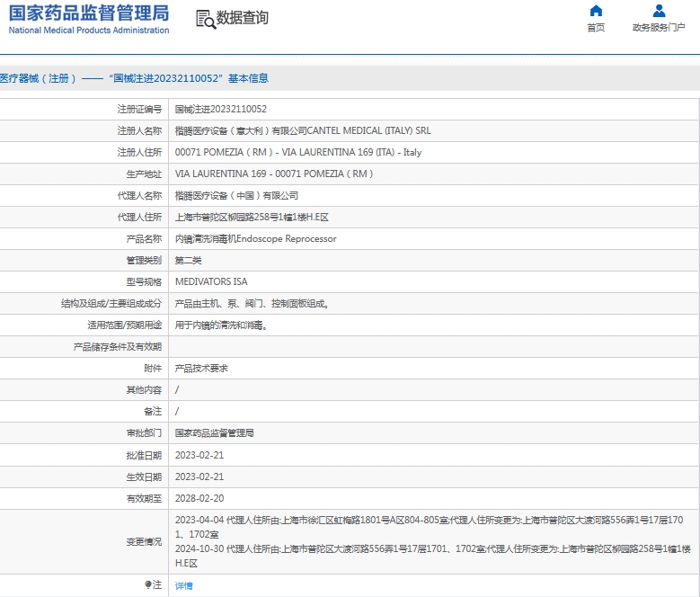This screenshot has width=700, height=597.
Task: Click the page title 医疗器械（注册）基本信息
Action: pyautogui.click(x=134, y=78)
